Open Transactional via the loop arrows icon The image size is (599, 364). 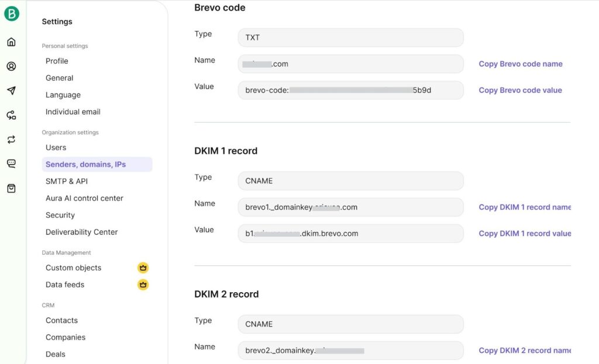pos(11,140)
